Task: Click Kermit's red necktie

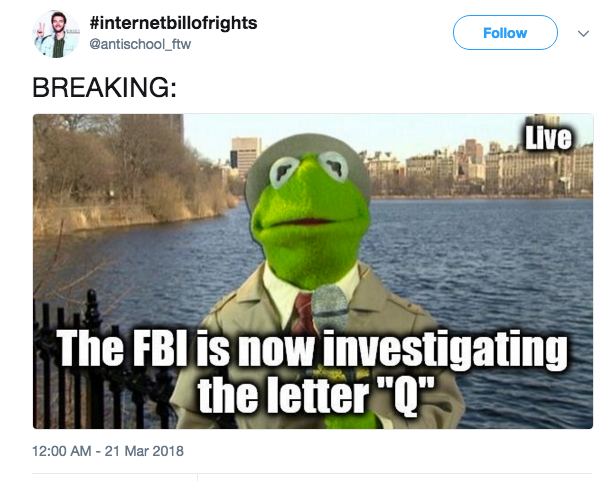Action: click(x=304, y=311)
